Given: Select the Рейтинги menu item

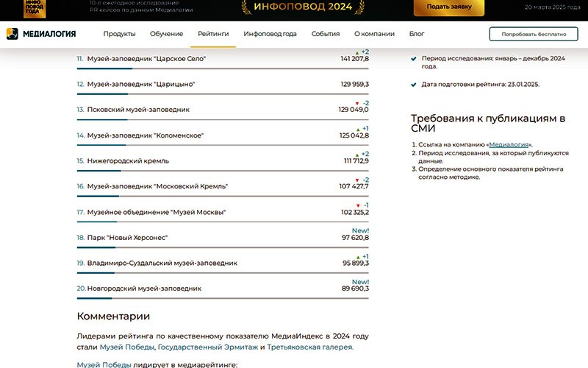Looking at the screenshot, I should coord(213,34).
